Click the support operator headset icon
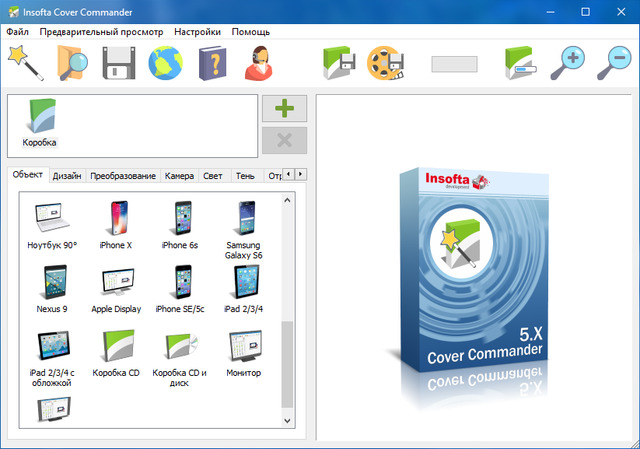This screenshot has height=449, width=640. (259, 63)
